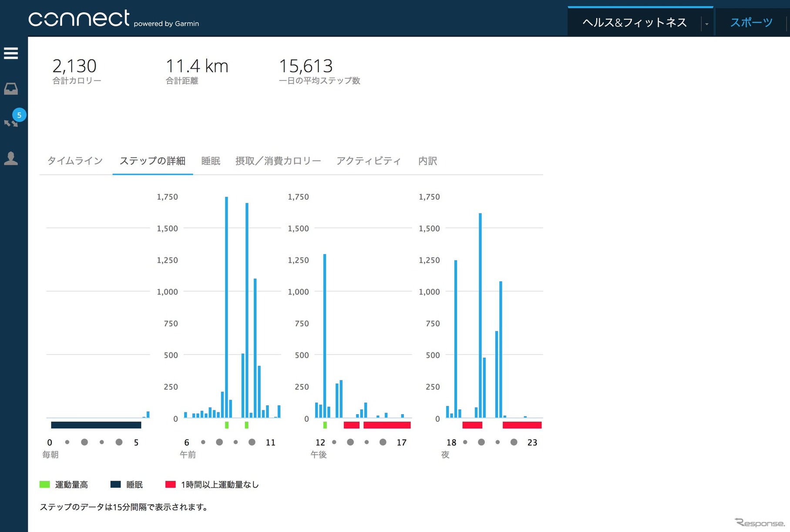Click the 午後 chart label
The image size is (790, 532).
(319, 455)
